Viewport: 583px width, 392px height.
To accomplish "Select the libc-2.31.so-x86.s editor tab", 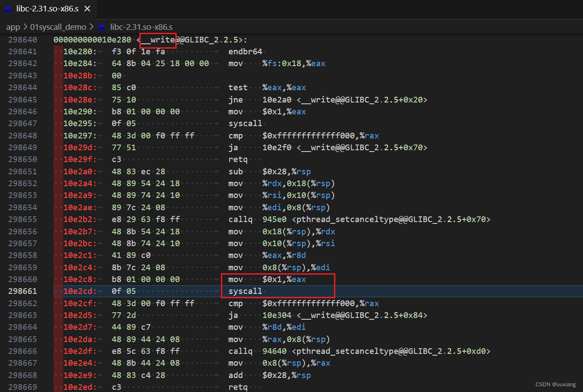I will 47,9.
